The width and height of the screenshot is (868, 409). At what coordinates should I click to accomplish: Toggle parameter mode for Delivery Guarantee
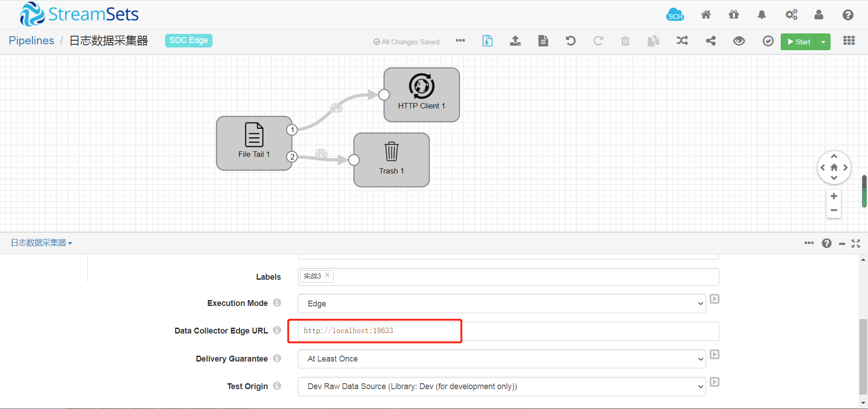tap(715, 354)
